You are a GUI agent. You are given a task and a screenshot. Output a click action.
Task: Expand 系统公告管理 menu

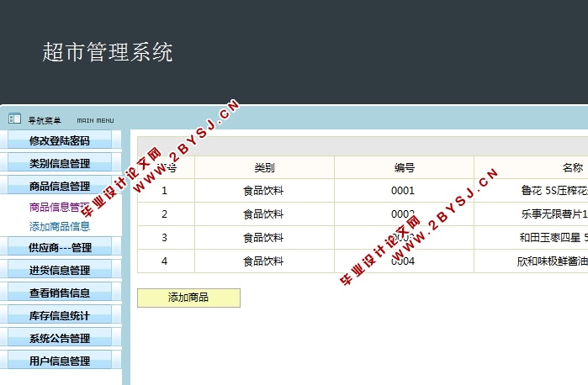click(x=60, y=338)
